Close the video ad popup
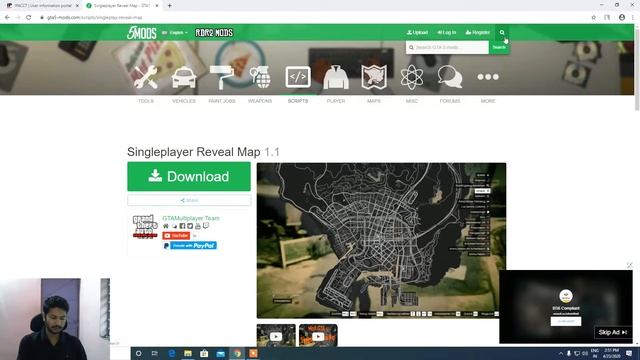The height and width of the screenshot is (360, 640). pyautogui.click(x=630, y=265)
